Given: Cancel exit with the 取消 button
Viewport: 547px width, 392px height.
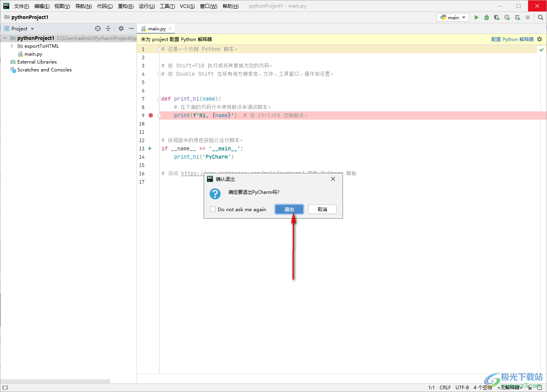Looking at the screenshot, I should 322,209.
